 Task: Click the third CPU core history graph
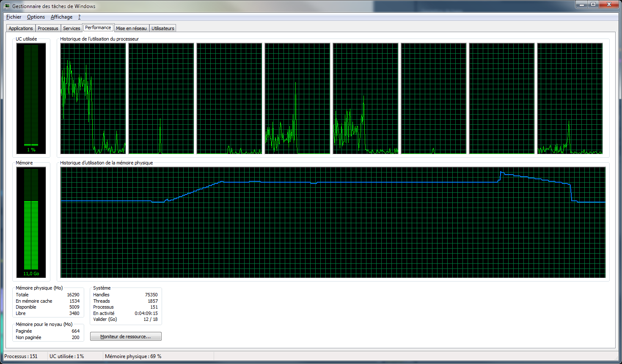point(229,99)
